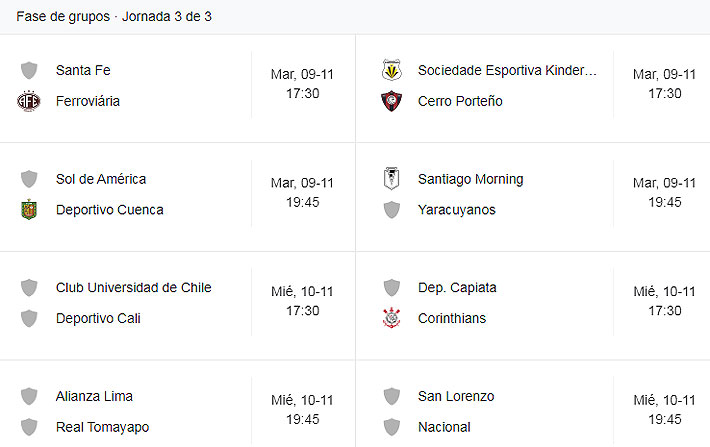The image size is (710, 447).
Task: Click the San Lorenzo shield icon
Action: (391, 396)
